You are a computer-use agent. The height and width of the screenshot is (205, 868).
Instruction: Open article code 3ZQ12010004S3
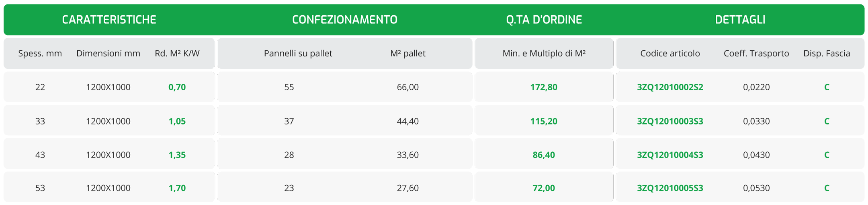tap(670, 155)
